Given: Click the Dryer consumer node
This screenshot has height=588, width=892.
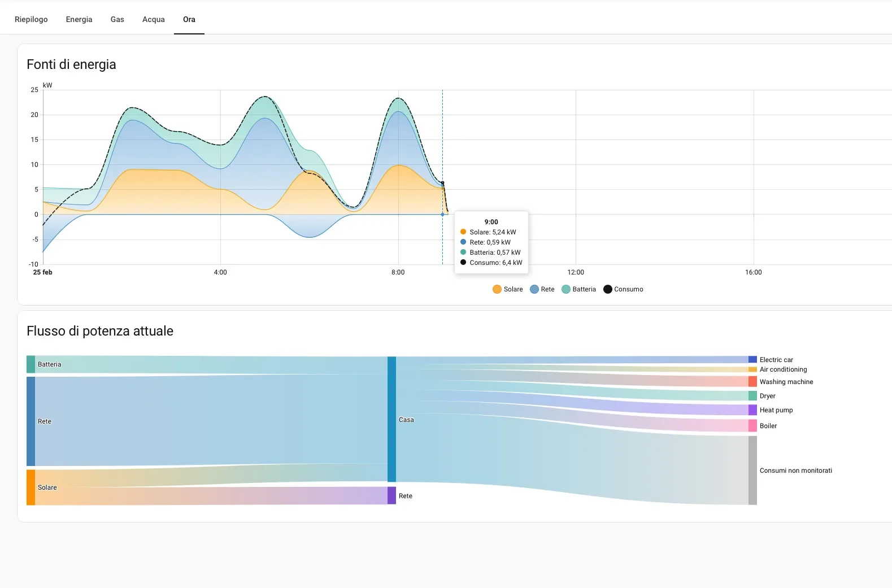Looking at the screenshot, I should pyautogui.click(x=752, y=396).
